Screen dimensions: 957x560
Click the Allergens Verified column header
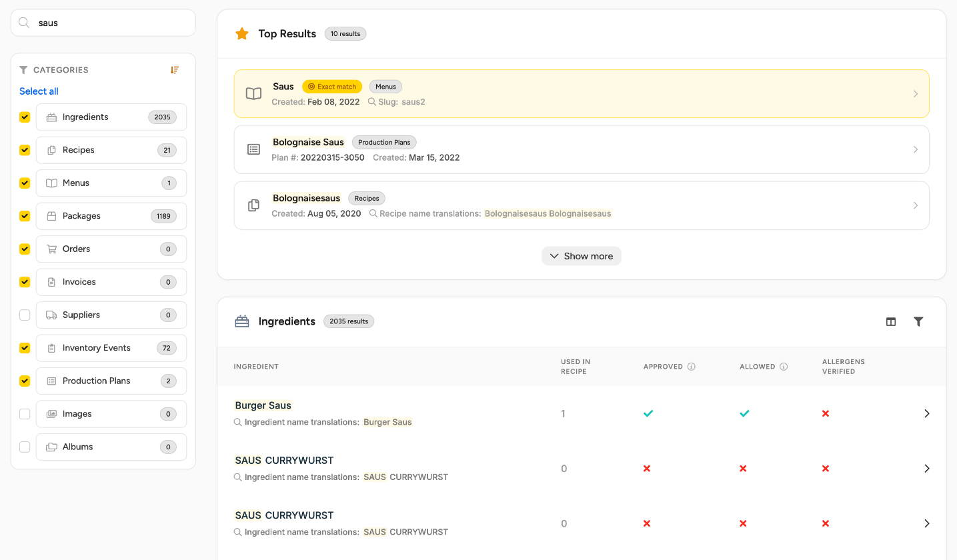click(x=844, y=367)
